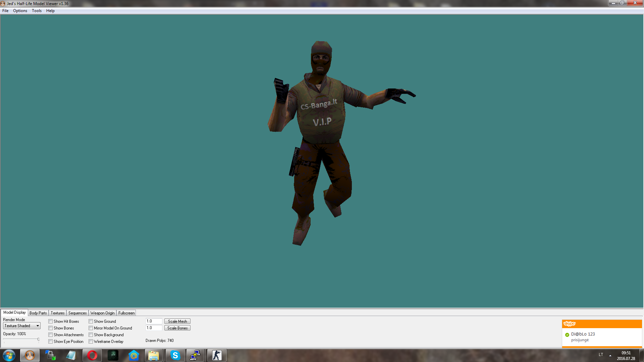Screen dimensions: 644x362
Task: Click the Skype logo in notification
Action: (570, 324)
